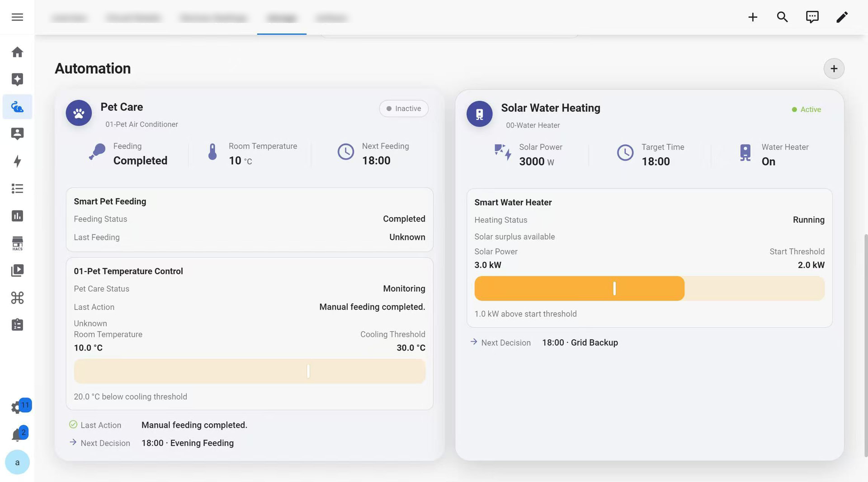Toggle the Pet Care Inactive status chip
The height and width of the screenshot is (482, 868).
click(404, 109)
